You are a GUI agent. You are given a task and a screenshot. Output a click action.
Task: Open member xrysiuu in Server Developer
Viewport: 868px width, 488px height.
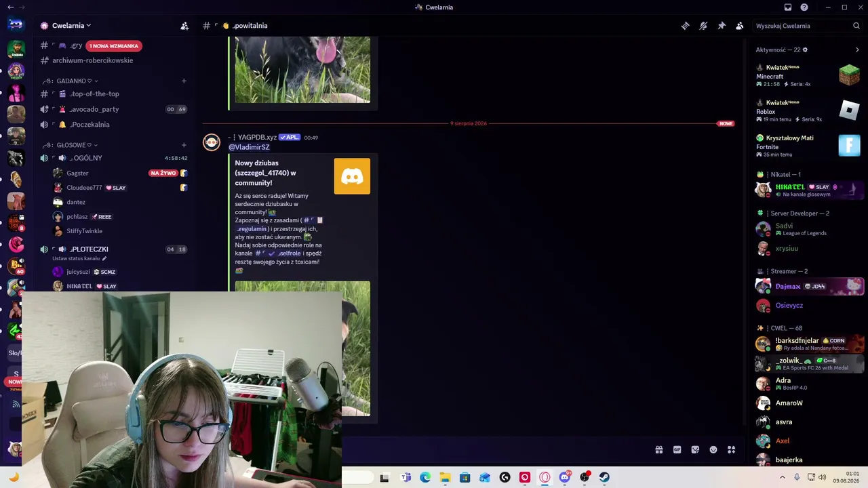pos(810,248)
